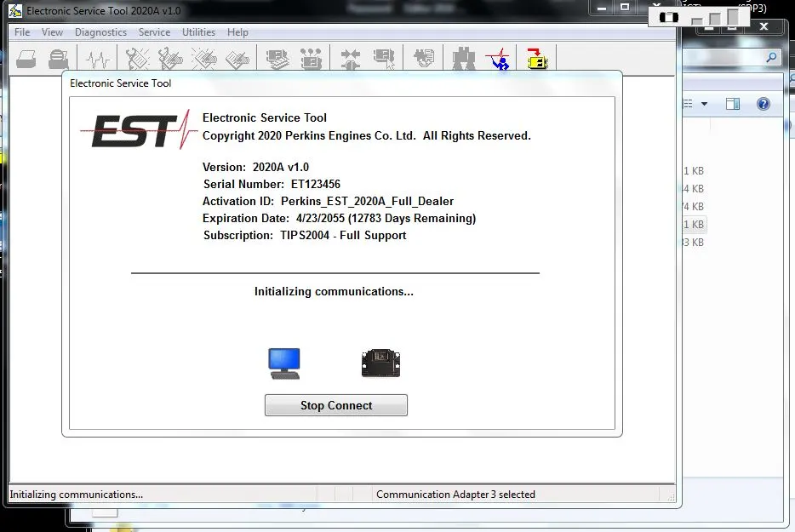Open the Utilities menu
795x532 pixels.
198,32
